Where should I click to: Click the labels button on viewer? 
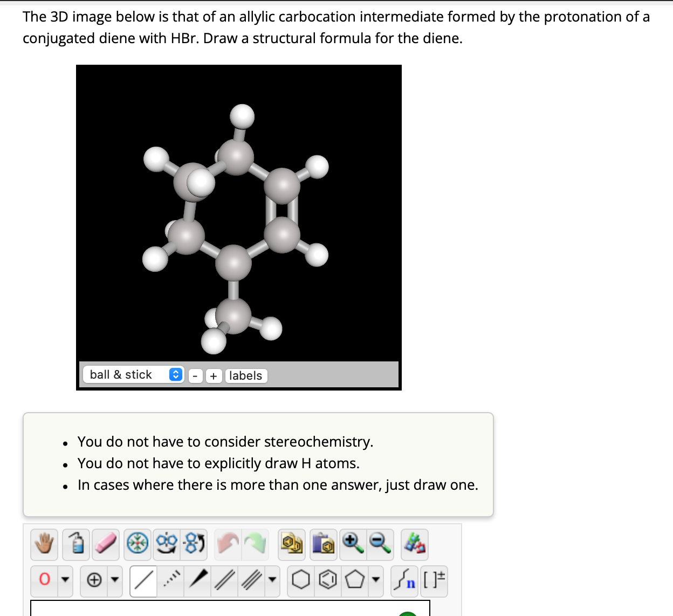(246, 375)
